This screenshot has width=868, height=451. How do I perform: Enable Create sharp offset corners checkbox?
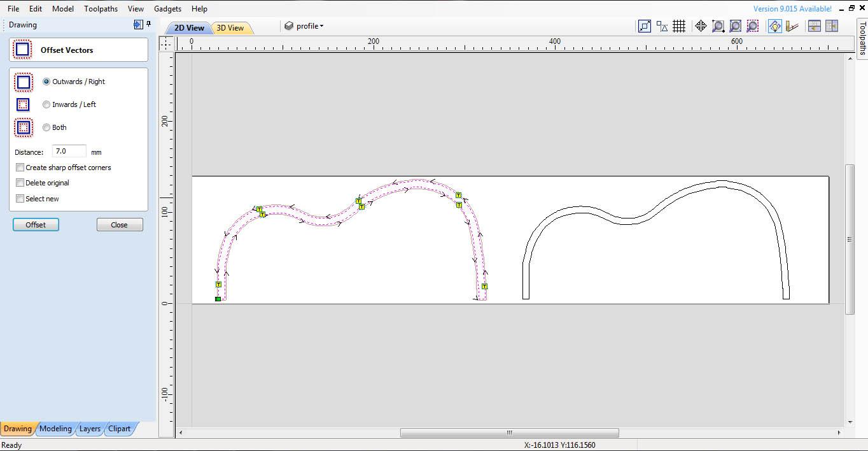pyautogui.click(x=20, y=168)
